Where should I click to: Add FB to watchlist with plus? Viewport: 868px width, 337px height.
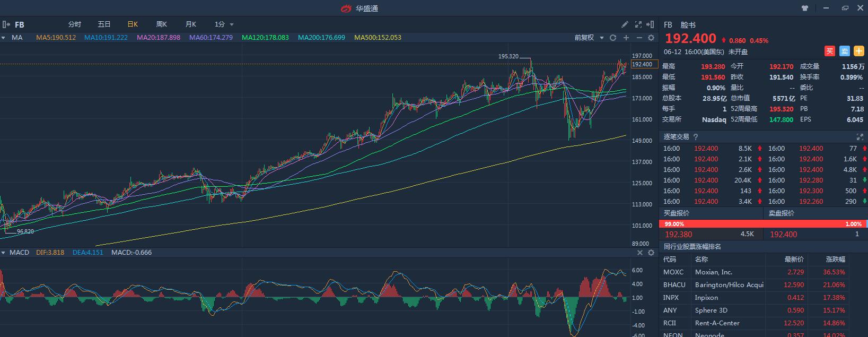[858, 51]
